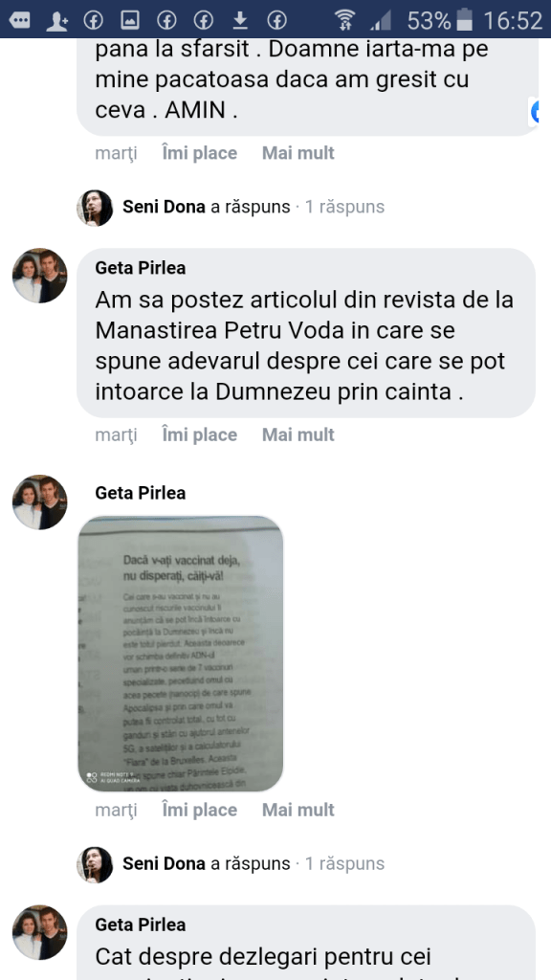Viewport: 551px width, 980px height.
Task: Tap the battery status icon
Action: pyautogui.click(x=464, y=20)
